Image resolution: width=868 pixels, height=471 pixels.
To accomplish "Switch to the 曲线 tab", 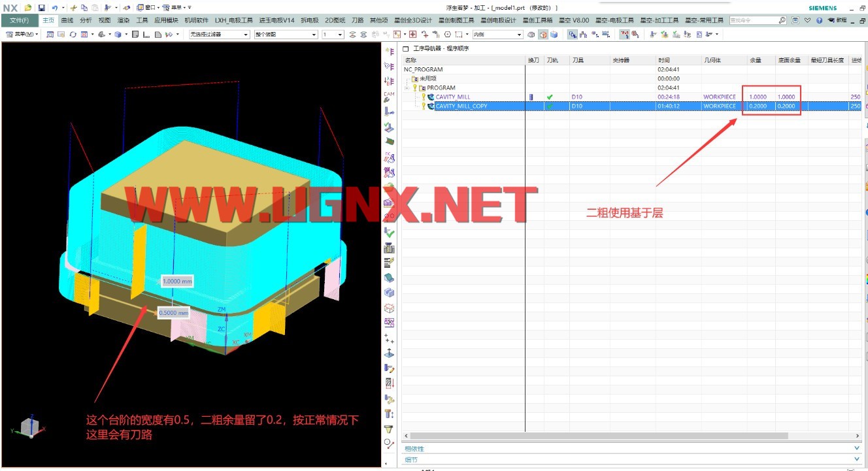I will (67, 20).
